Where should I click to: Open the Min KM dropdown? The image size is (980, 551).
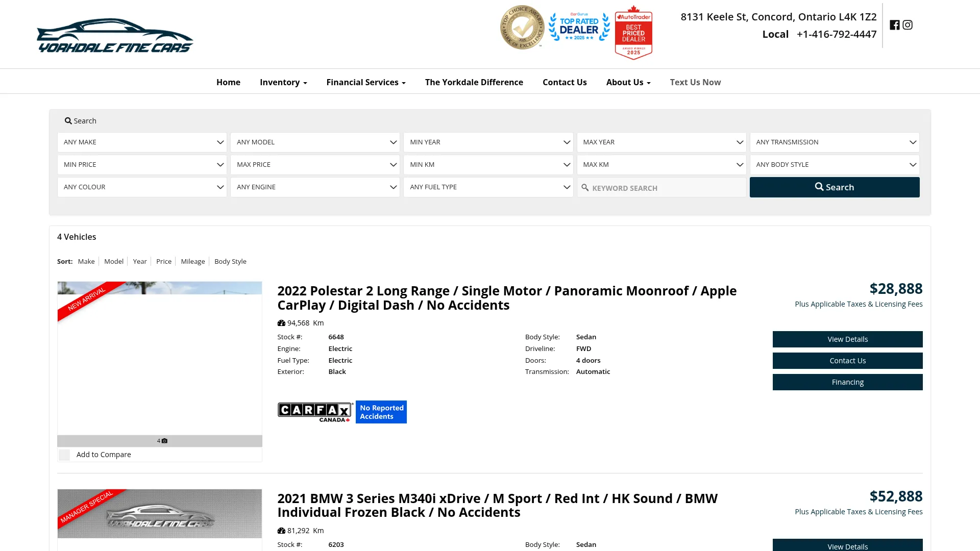[x=488, y=165]
